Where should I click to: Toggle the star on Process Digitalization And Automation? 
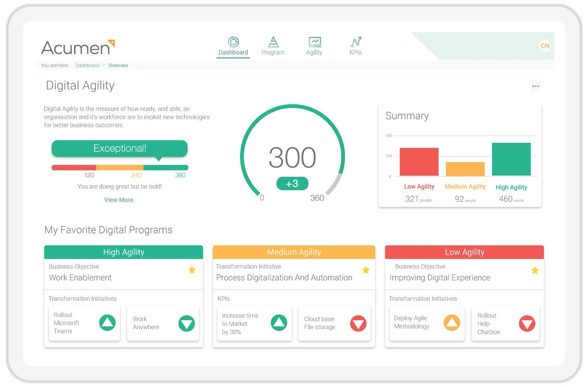(x=365, y=270)
